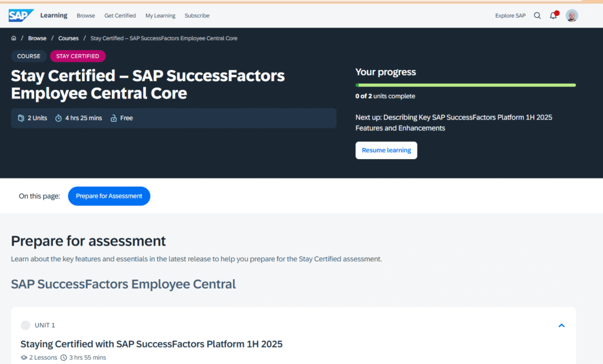Open the My Learning menu item
The image size is (603, 364).
point(160,16)
